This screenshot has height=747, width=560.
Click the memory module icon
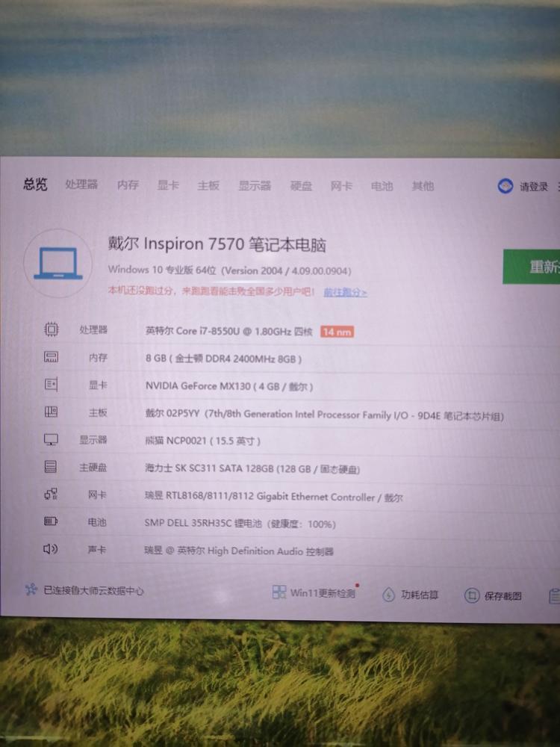pos(51,357)
